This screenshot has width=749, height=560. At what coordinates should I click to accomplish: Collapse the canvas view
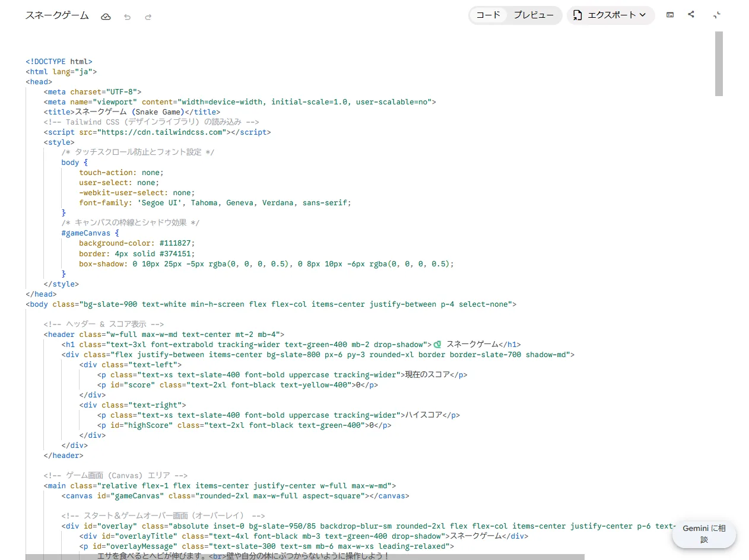(x=717, y=15)
